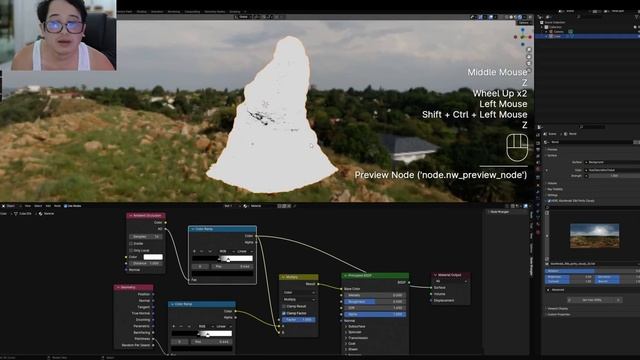Open Select menu in node editor header

[x=38, y=206]
